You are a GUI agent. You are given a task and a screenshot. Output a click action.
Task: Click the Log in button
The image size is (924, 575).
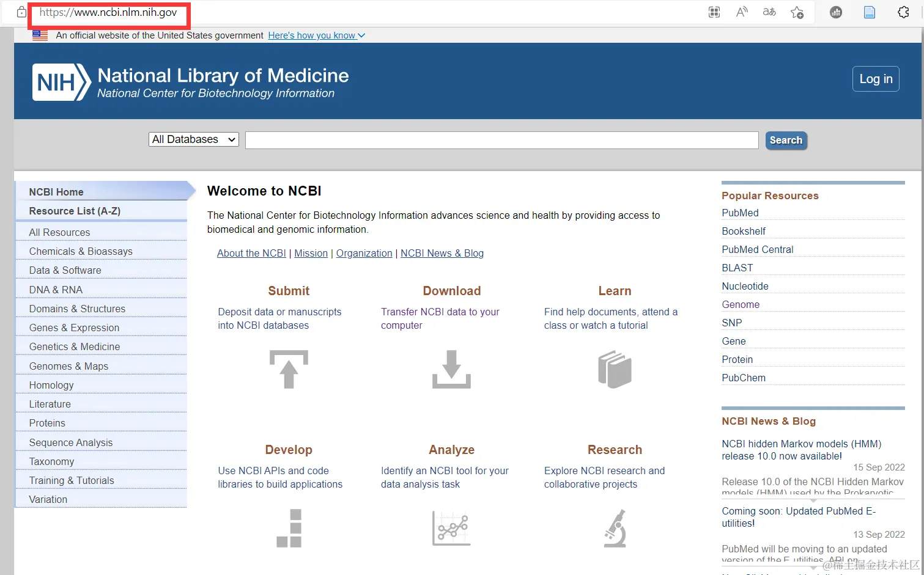[x=876, y=79]
